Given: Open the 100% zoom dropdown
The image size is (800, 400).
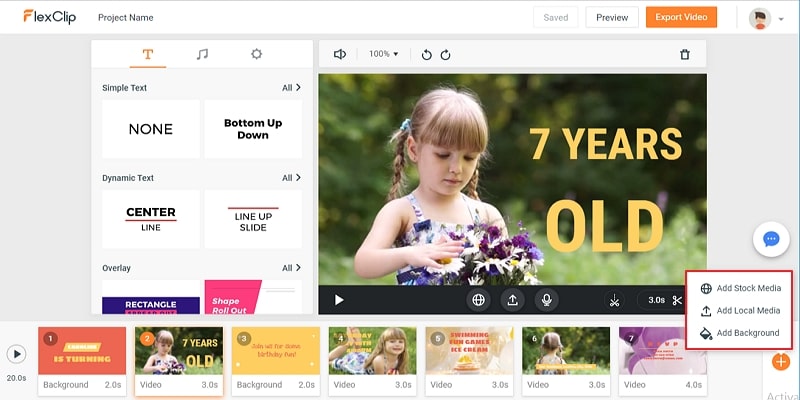Looking at the screenshot, I should 384,54.
